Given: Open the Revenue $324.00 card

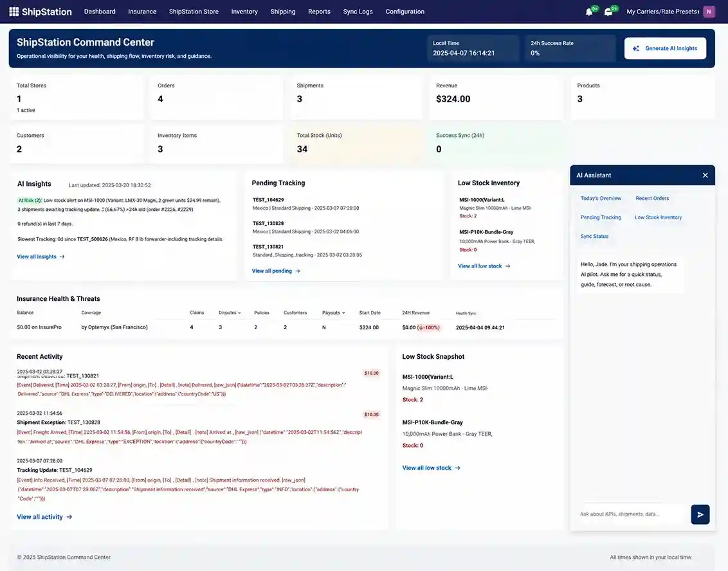Looking at the screenshot, I should click(x=496, y=98).
